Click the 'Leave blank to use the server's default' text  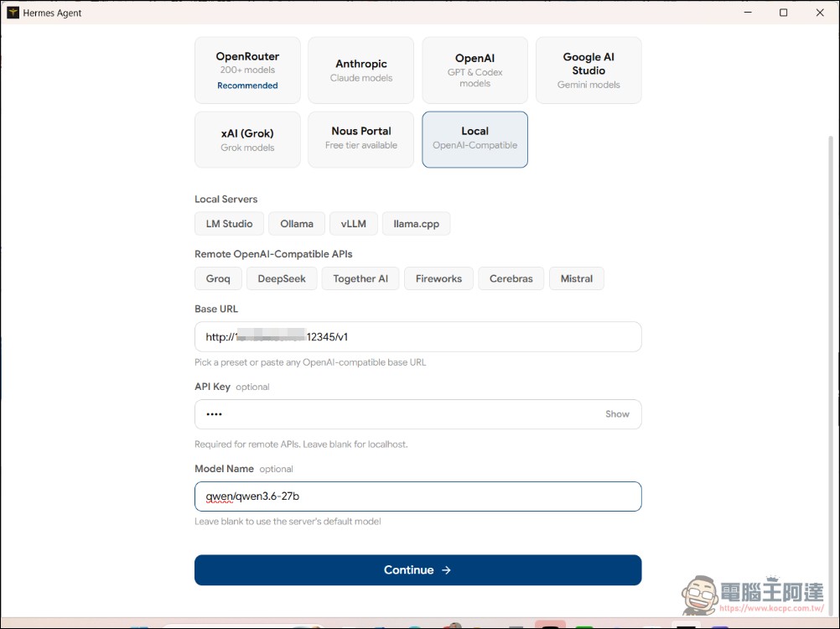[288, 522]
